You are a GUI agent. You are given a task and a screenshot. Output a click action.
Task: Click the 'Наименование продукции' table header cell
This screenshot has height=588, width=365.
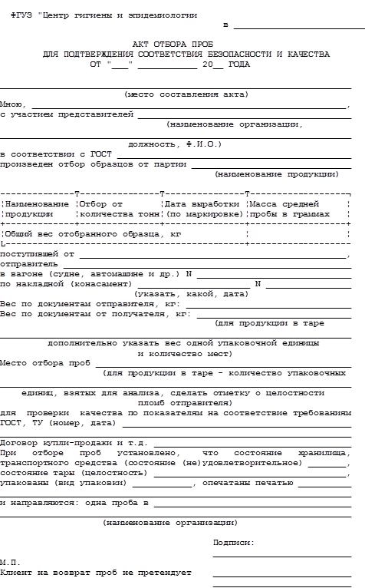(x=38, y=209)
